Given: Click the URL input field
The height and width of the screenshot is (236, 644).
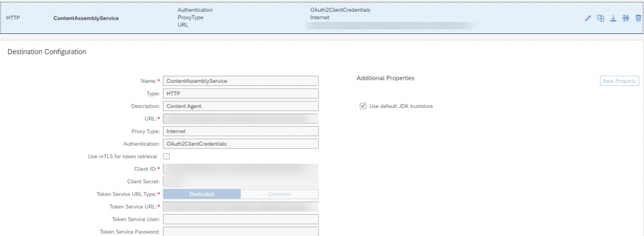Looking at the screenshot, I should (x=241, y=119).
